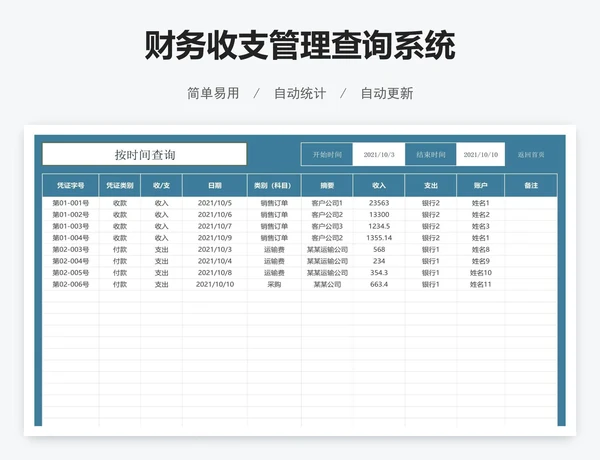Click the 结束时间 label
The height and width of the screenshot is (460, 600).
(x=430, y=155)
